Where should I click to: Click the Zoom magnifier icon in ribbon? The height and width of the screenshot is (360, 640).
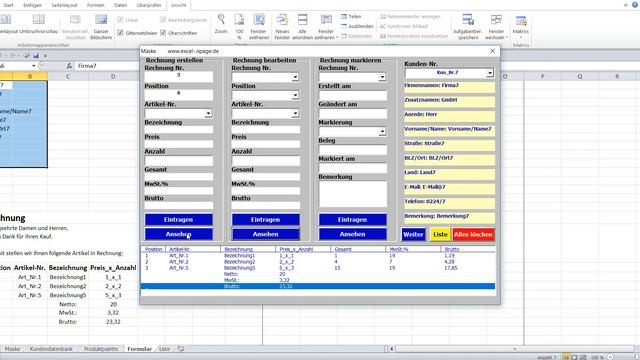point(221,19)
